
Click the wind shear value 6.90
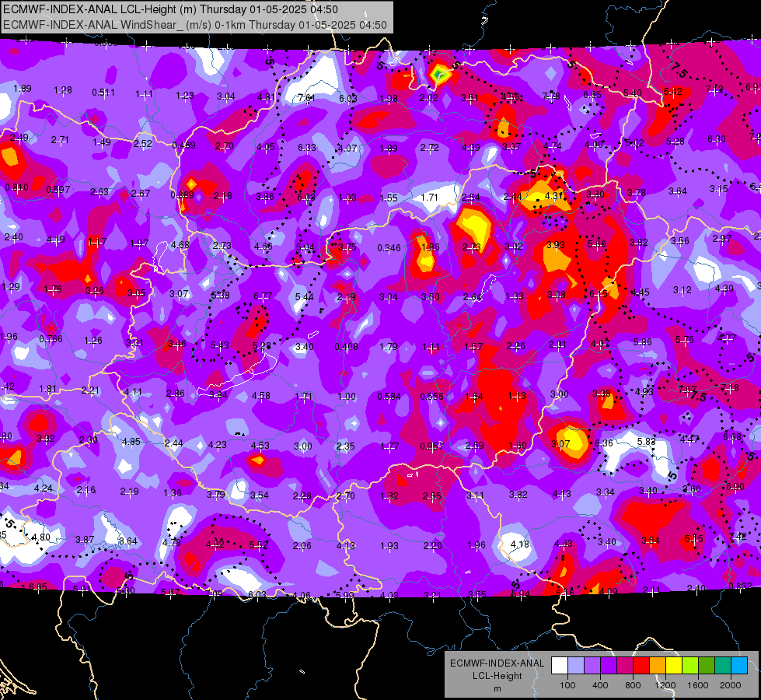pos(736,486)
